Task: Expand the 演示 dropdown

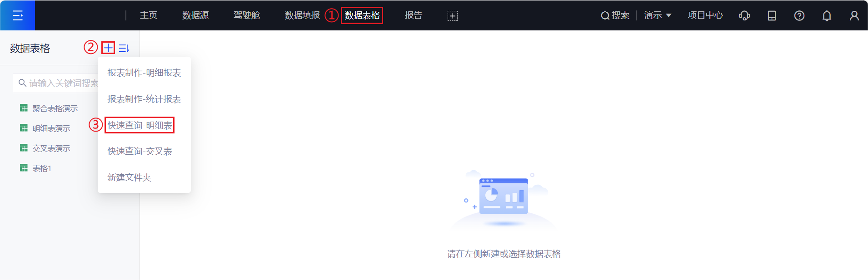Action: coord(658,15)
